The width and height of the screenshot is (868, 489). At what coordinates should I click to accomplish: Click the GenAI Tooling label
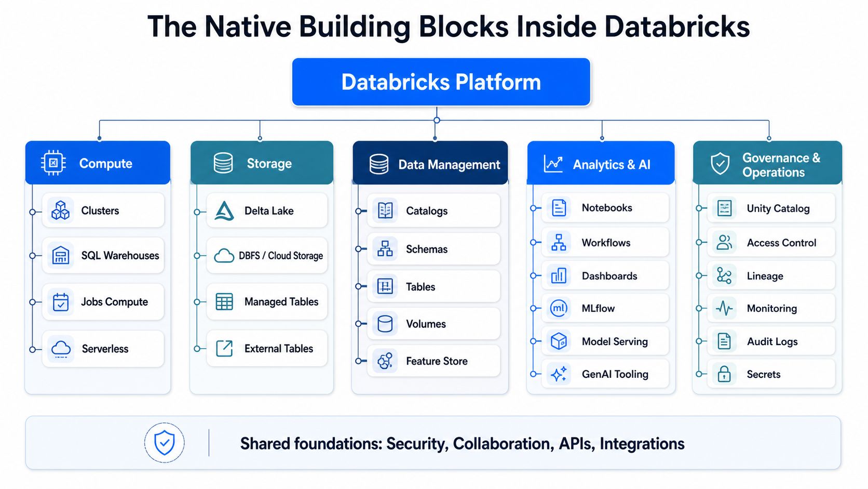(x=615, y=374)
